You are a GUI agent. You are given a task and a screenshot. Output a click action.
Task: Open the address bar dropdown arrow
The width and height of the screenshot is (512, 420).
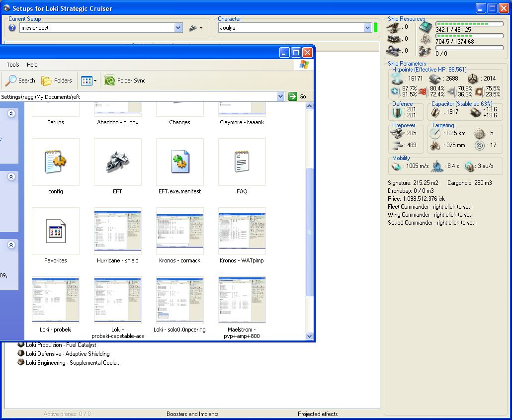click(x=280, y=96)
